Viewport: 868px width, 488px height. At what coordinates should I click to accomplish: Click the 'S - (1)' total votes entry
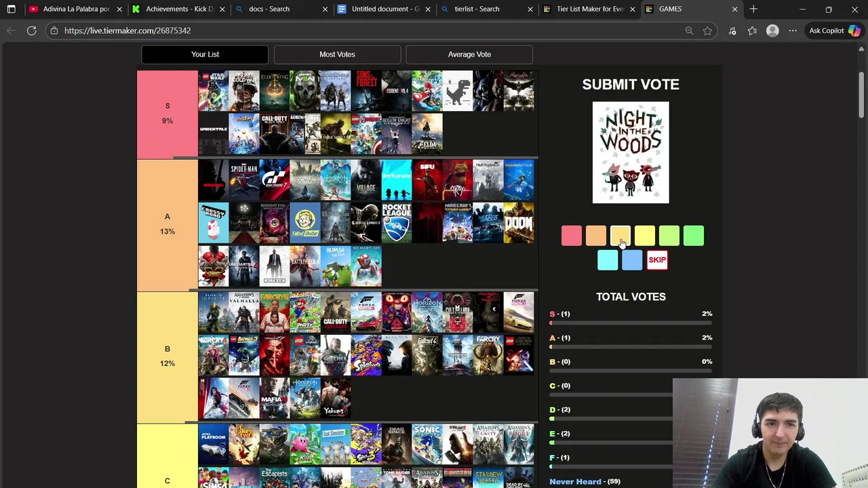point(559,314)
